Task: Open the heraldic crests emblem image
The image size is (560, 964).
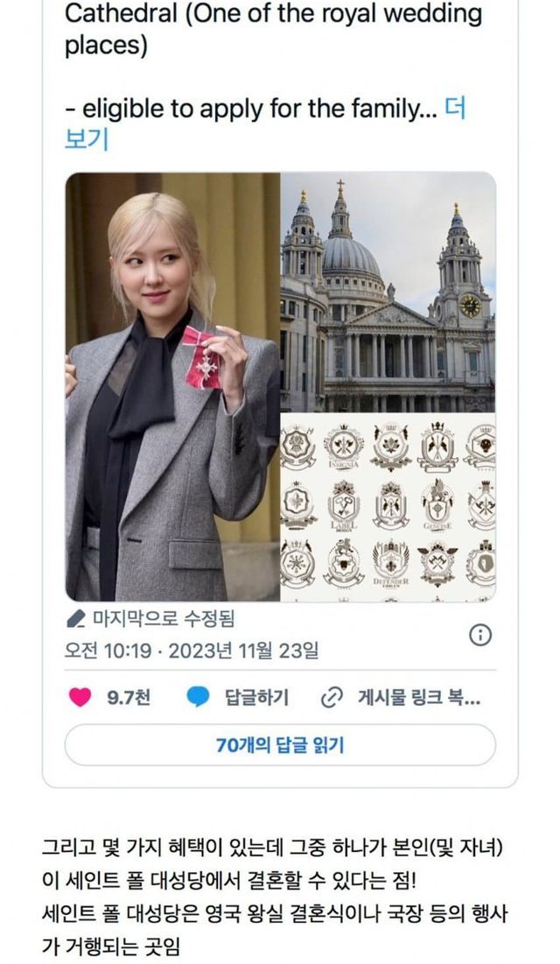Action: click(x=388, y=508)
